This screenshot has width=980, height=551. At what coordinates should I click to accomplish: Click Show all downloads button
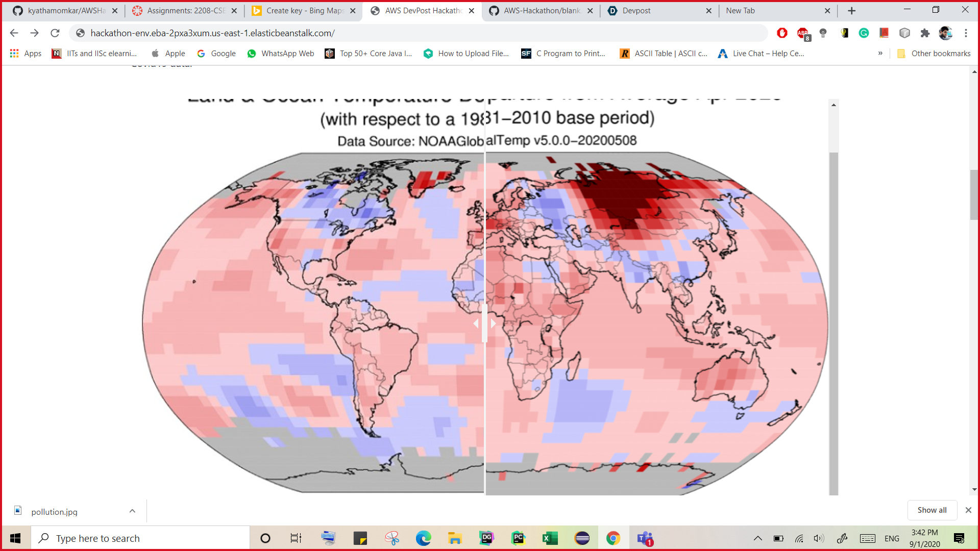(x=932, y=510)
